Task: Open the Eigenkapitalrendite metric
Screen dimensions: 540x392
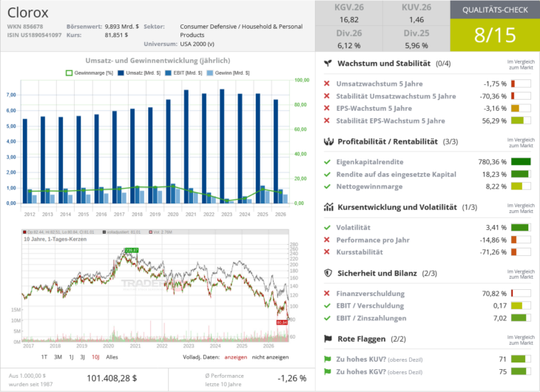Action: 370,162
